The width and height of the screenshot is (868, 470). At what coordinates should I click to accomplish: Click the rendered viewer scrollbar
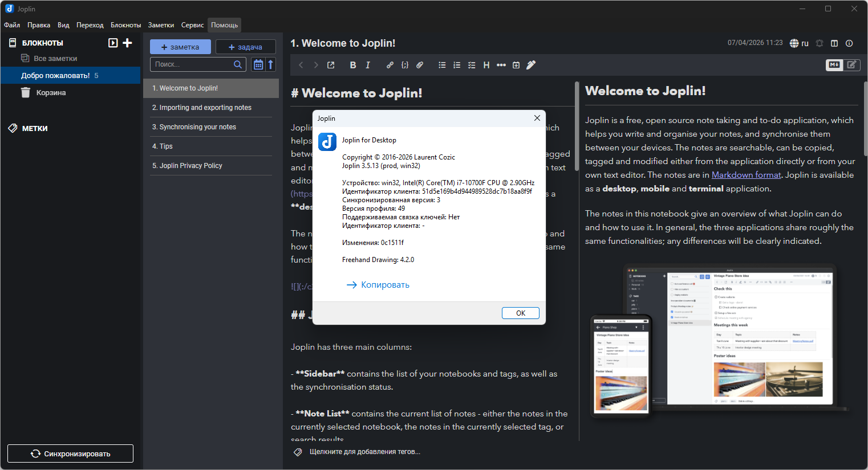(865, 119)
